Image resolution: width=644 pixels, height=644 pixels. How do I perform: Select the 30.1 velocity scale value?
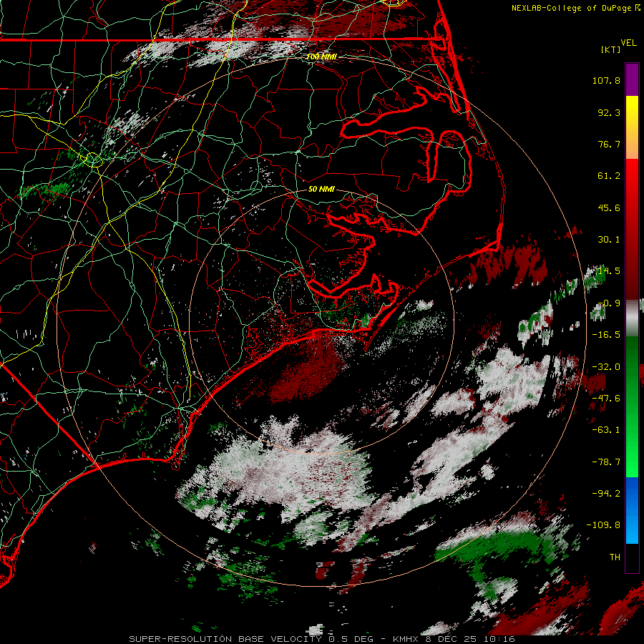click(x=609, y=240)
